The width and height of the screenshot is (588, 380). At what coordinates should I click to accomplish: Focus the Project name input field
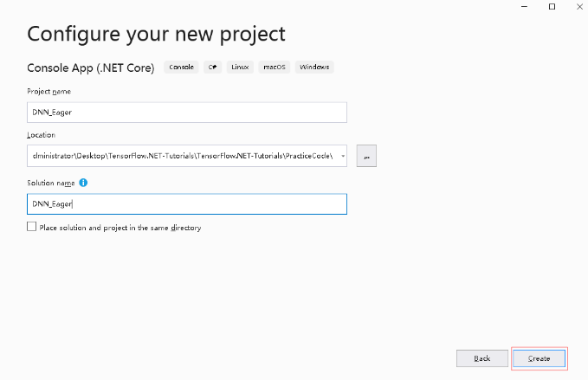(x=187, y=113)
